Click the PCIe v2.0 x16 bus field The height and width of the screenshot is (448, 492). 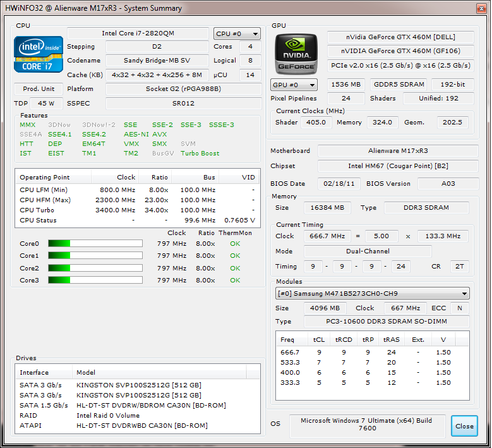tap(400, 65)
